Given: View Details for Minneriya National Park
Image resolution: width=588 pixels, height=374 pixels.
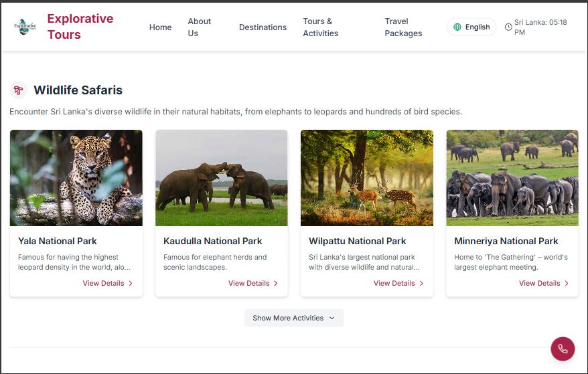Looking at the screenshot, I should coord(544,283).
